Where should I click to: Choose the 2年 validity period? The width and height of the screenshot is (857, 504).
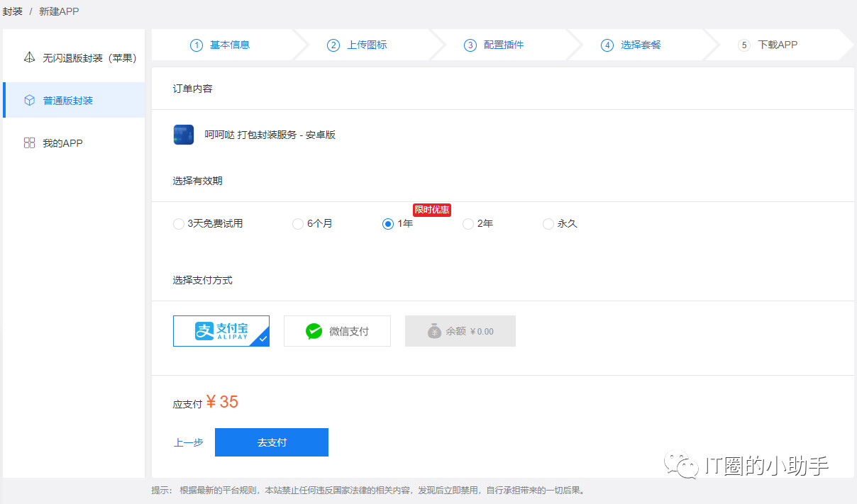(x=468, y=223)
